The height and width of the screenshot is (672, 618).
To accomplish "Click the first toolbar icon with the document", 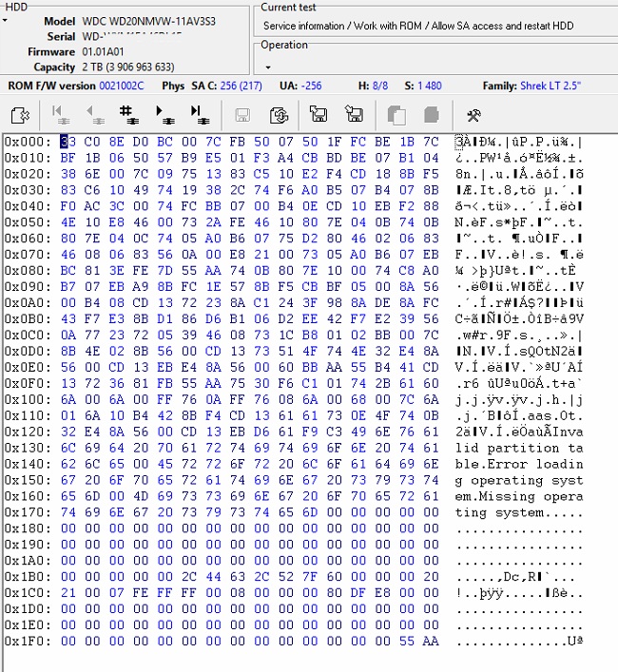I will pos(20,115).
